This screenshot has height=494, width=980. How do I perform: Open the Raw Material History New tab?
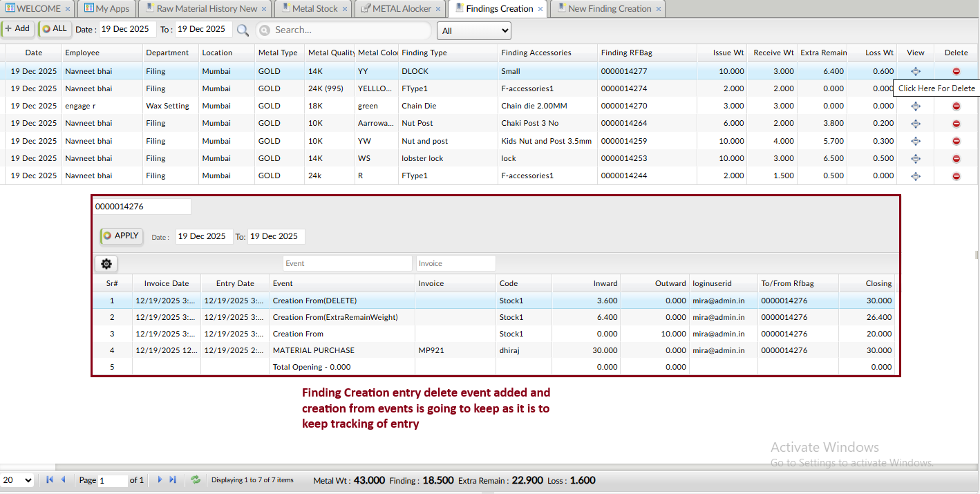(x=206, y=9)
